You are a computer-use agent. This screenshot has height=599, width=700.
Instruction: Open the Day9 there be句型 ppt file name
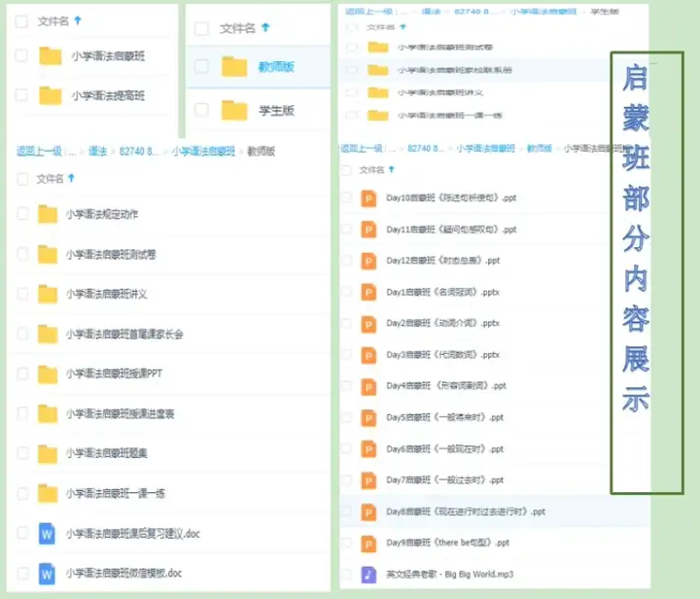point(447,543)
